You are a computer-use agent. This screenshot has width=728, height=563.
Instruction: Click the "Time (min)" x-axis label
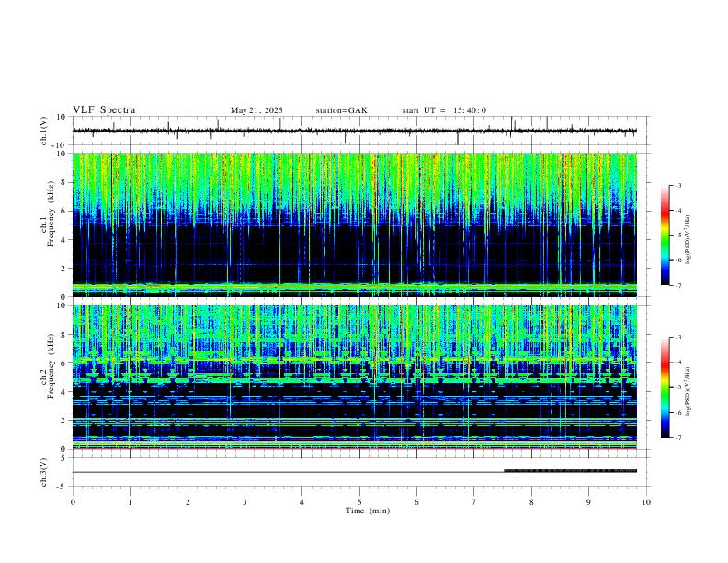[368, 511]
